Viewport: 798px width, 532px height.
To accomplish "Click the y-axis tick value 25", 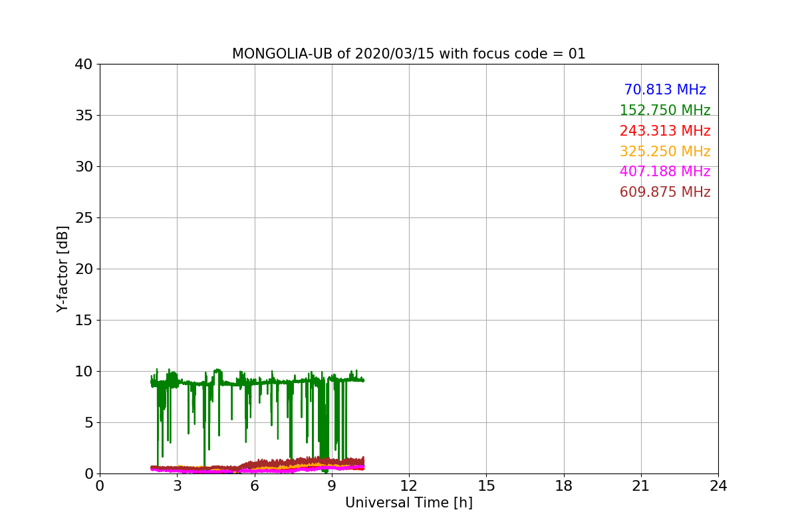I will point(83,218).
